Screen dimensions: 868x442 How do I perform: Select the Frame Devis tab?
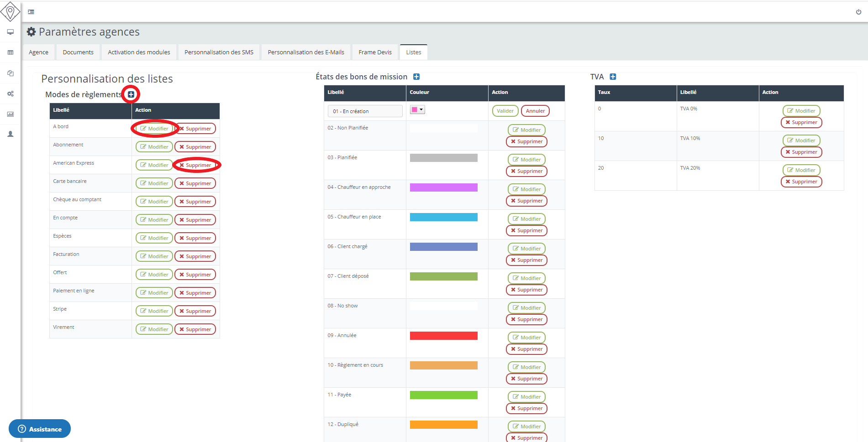(375, 52)
